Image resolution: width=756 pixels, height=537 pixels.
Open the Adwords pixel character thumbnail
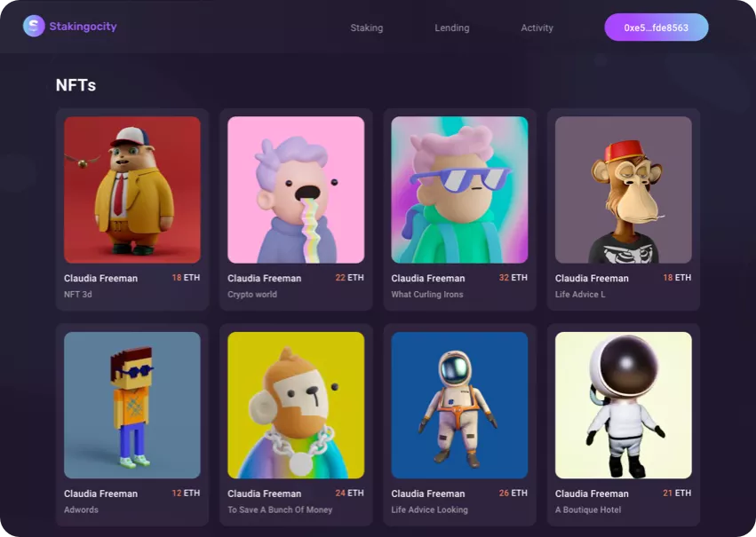point(132,405)
